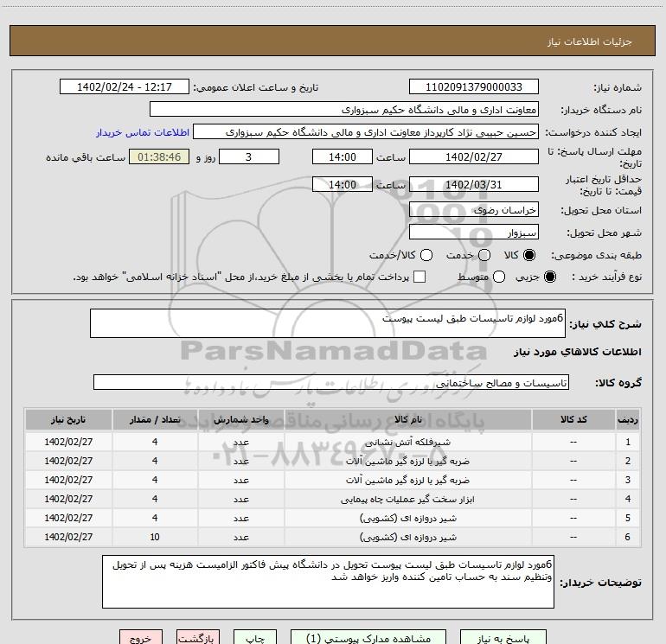Click شیر دروازه ای (کشویی) in row 6
666x644 pixels.
pyautogui.click(x=407, y=537)
